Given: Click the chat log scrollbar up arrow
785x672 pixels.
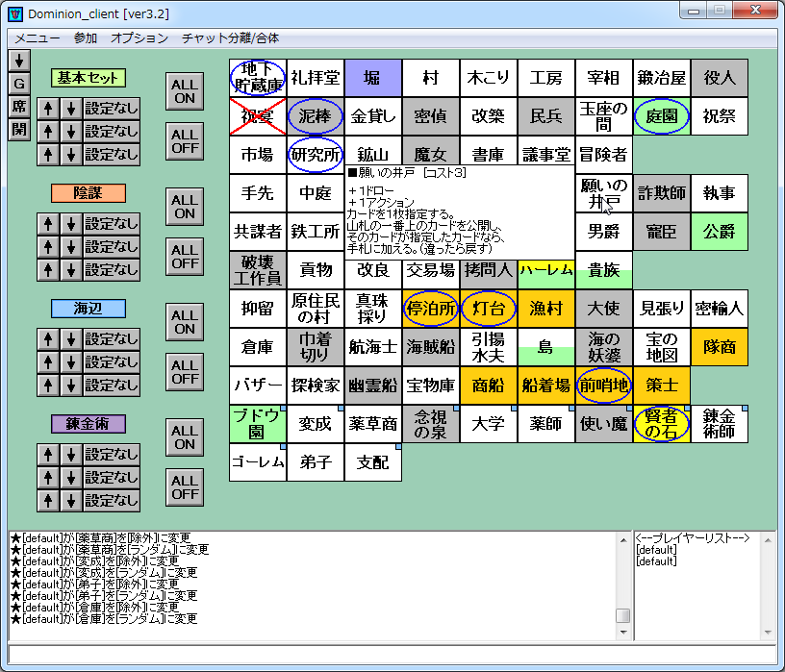Looking at the screenshot, I should click(623, 539).
